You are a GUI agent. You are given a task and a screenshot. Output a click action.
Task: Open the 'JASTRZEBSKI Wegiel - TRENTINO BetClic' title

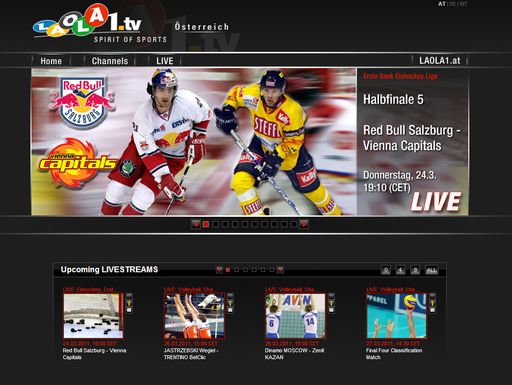[191, 354]
